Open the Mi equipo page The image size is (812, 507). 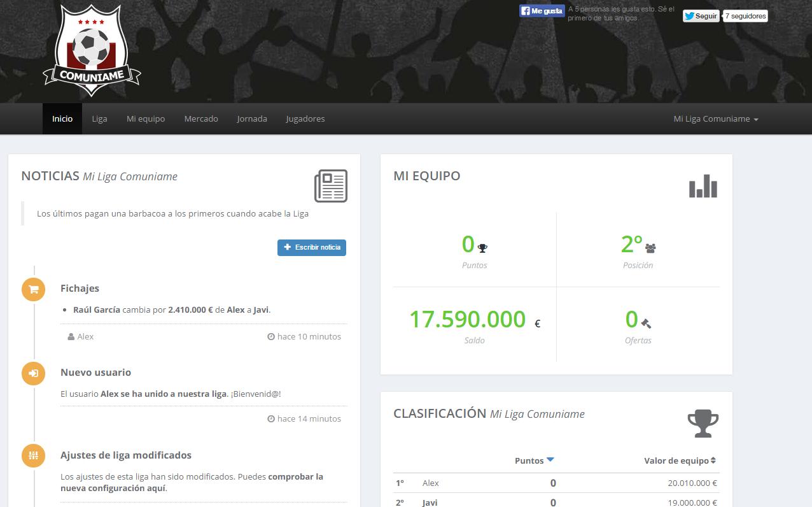coord(146,119)
